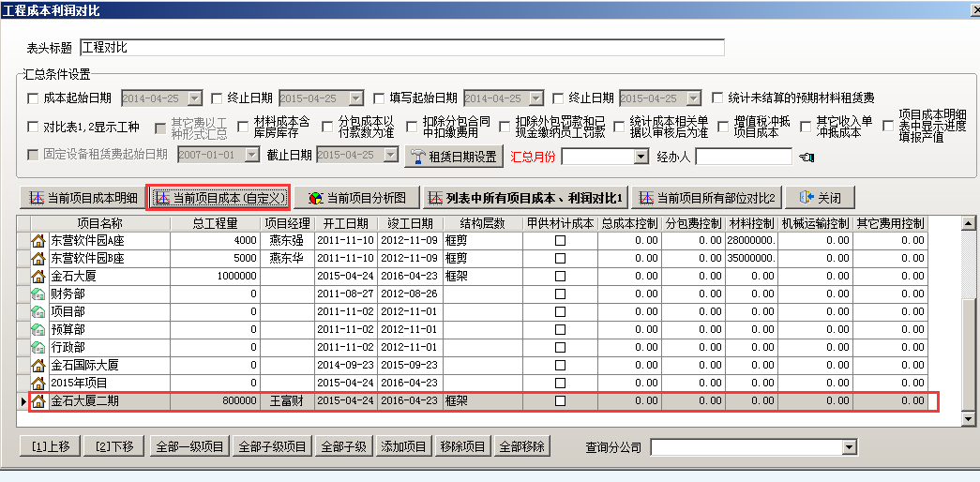This screenshot has height=482, width=980.
Task: Enable the 成本起始日期 checkbox
Action: point(34,98)
